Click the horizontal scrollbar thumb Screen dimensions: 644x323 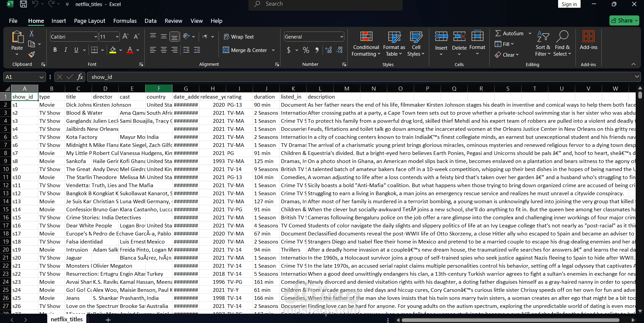[510, 320]
